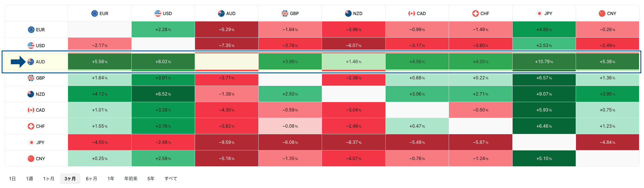This screenshot has height=188, width=644.
Task: Choose the 6ヶ月 period tab
Action: (x=91, y=179)
